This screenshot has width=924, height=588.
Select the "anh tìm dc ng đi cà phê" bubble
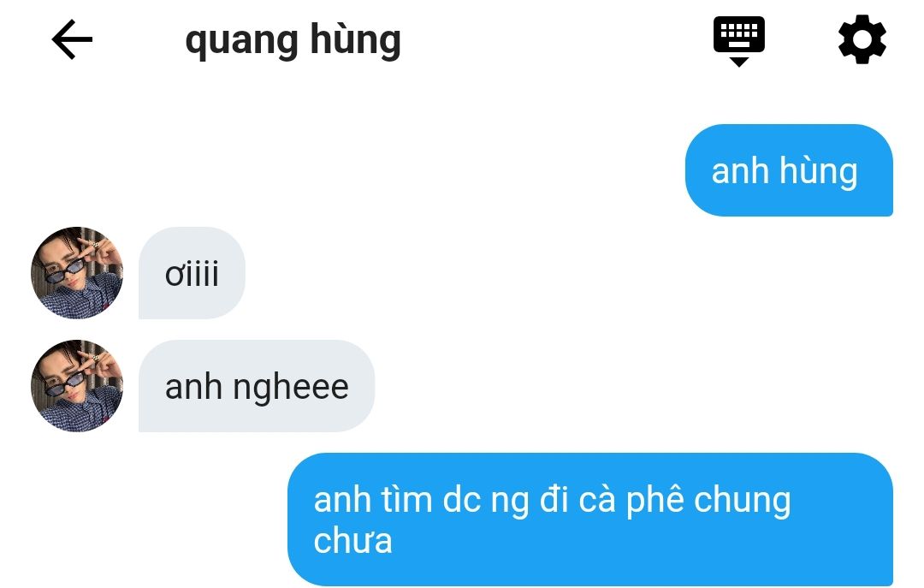(x=590, y=520)
